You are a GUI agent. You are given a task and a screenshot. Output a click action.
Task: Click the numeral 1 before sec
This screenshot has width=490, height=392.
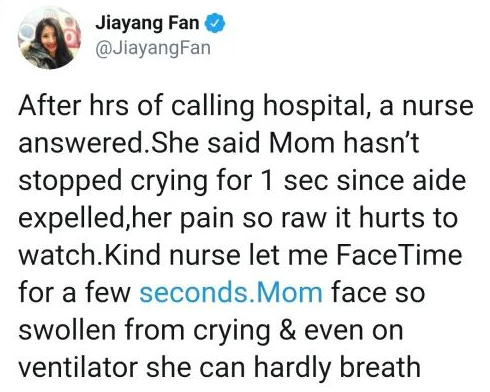[267, 181]
